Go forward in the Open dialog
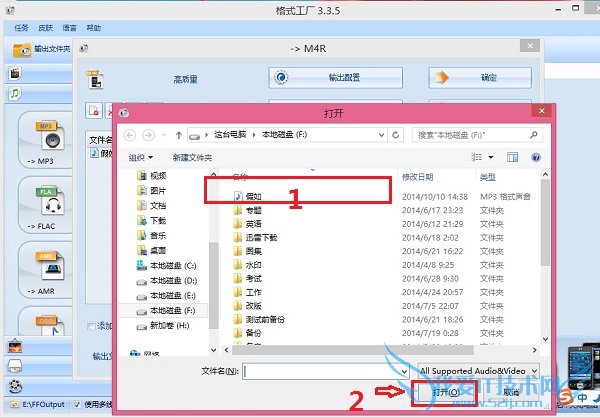This screenshot has height=418, width=600. pos(148,135)
